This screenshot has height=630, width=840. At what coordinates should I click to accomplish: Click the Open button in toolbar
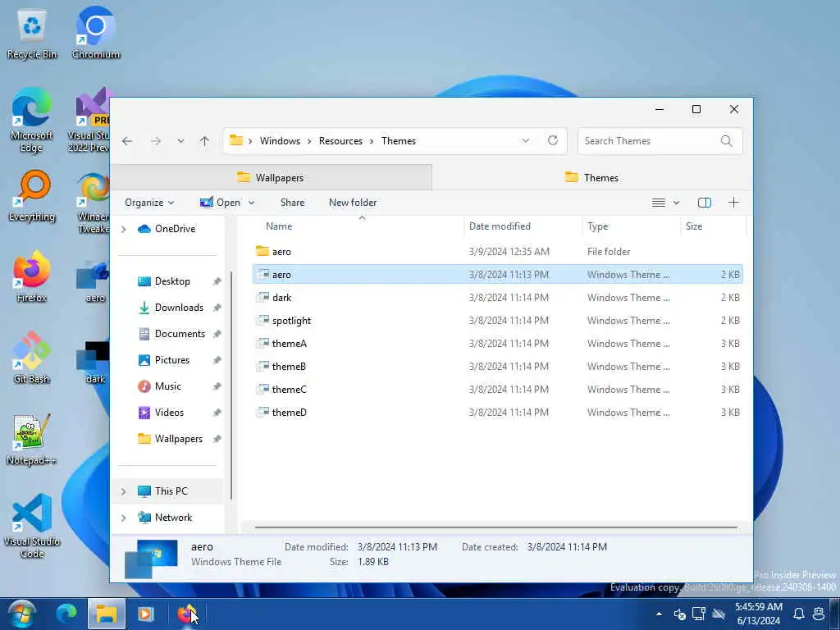tap(220, 203)
